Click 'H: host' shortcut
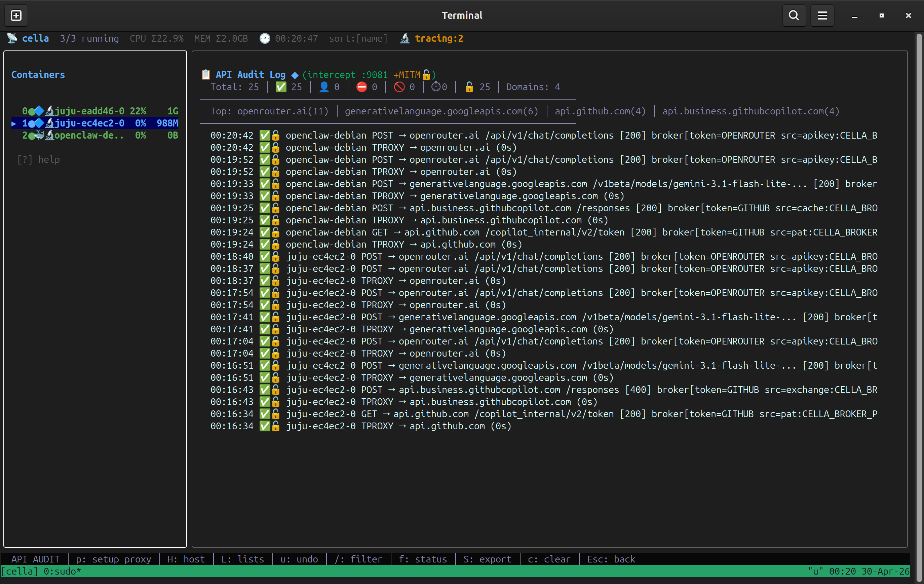This screenshot has width=924, height=584. (186, 559)
